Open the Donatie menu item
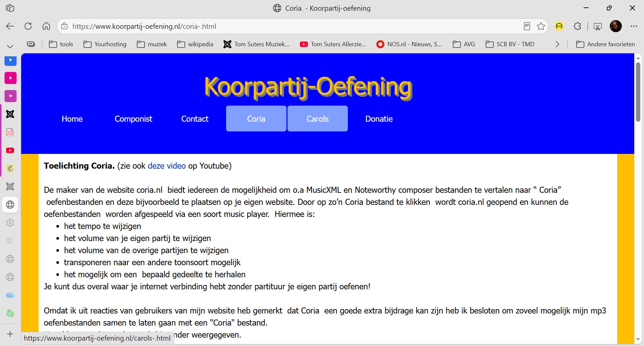The width and height of the screenshot is (644, 346). coord(379,119)
